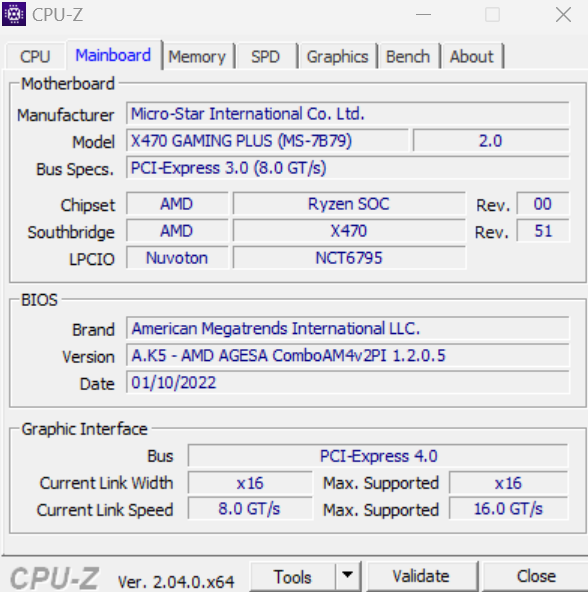Click the Manufacturer label
This screenshot has width=588, height=592.
click(x=66, y=115)
